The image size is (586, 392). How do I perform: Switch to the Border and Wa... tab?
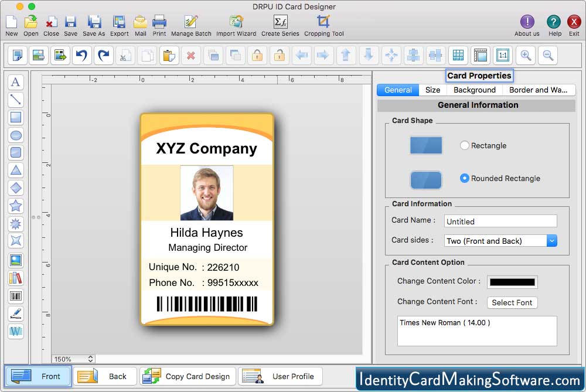point(539,90)
